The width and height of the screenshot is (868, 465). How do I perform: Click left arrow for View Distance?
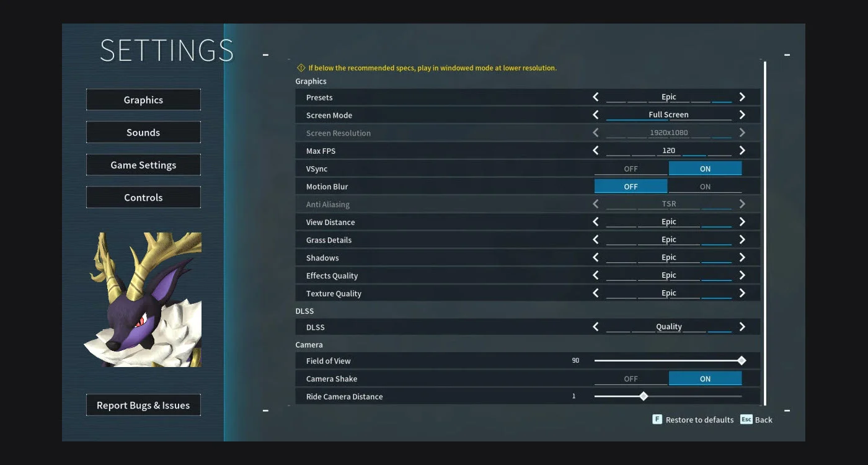(596, 222)
